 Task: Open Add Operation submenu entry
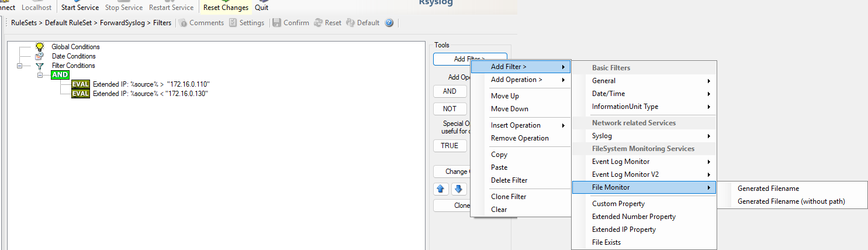[x=521, y=80]
